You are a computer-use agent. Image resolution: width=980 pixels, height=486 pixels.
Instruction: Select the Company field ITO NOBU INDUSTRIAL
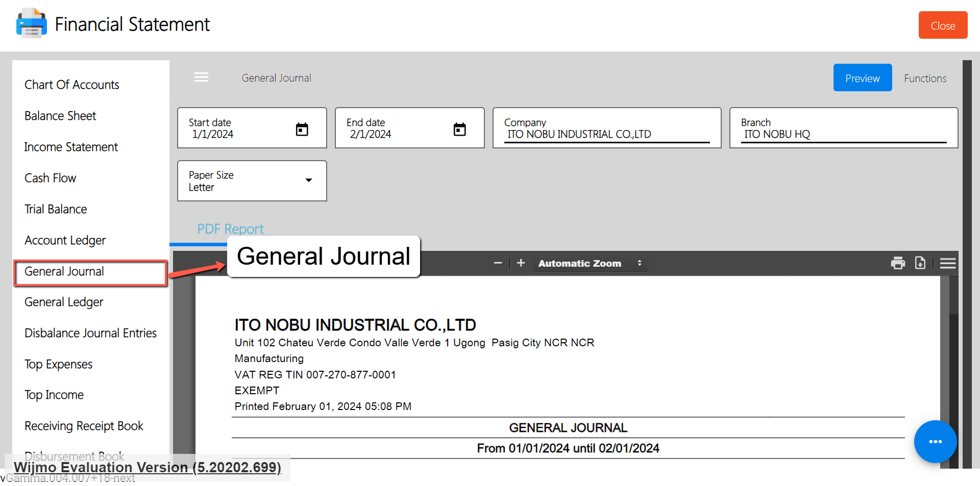(606, 134)
